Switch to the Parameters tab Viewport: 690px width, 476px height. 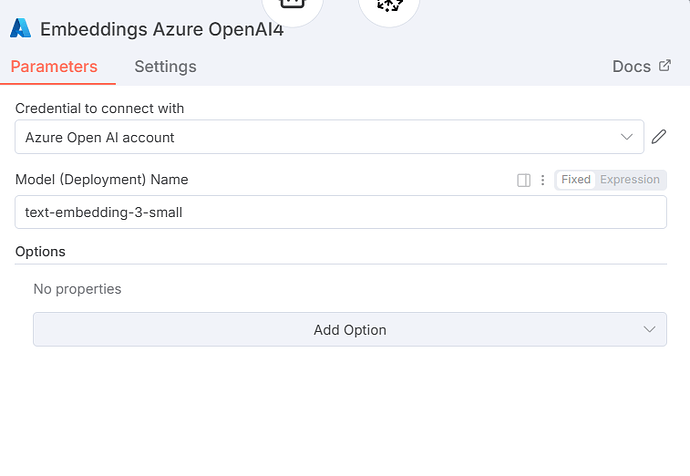(54, 67)
